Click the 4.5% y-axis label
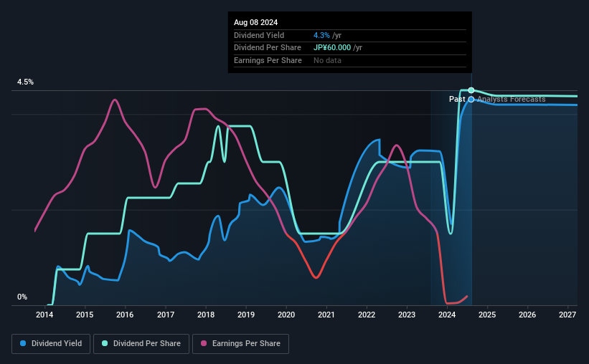Viewport: 589px width, 364px height. (x=25, y=82)
